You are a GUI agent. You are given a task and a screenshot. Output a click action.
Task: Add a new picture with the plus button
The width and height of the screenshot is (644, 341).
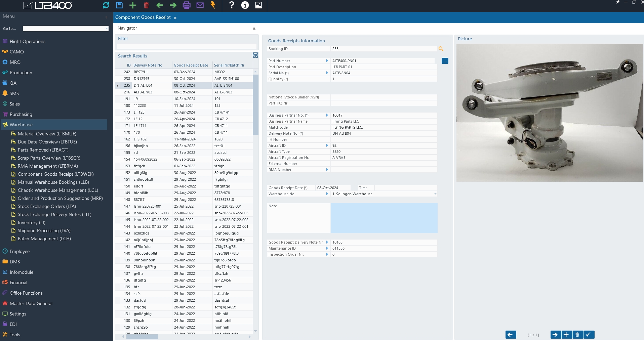click(566, 335)
